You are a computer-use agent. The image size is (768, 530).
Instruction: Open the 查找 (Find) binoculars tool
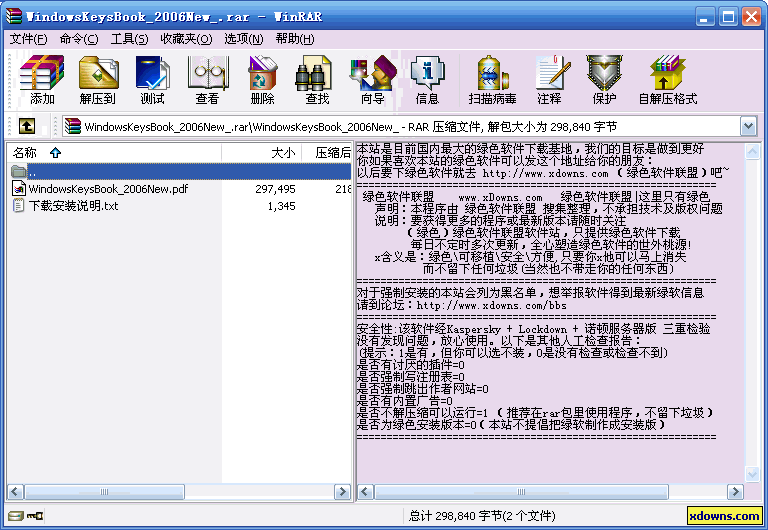[313, 72]
